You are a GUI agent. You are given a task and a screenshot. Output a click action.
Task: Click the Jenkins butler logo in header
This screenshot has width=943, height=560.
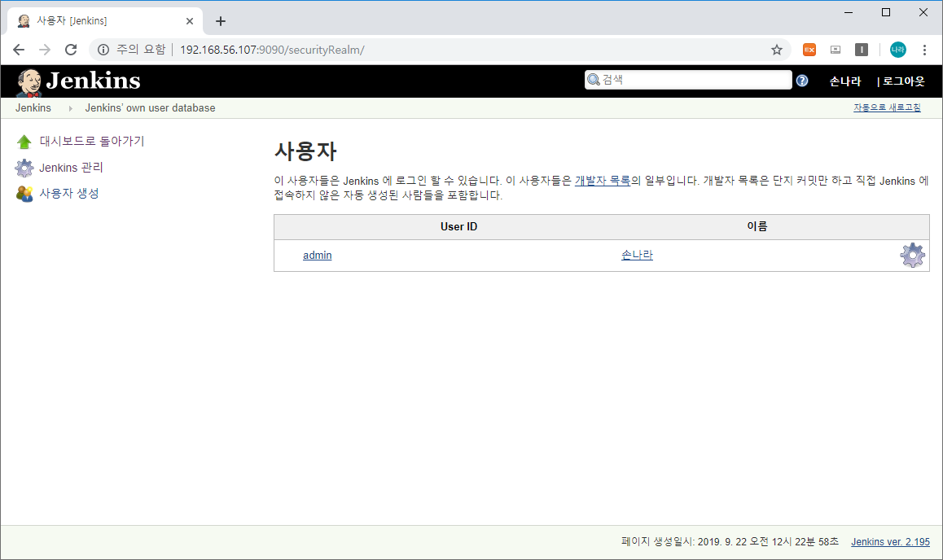point(29,82)
